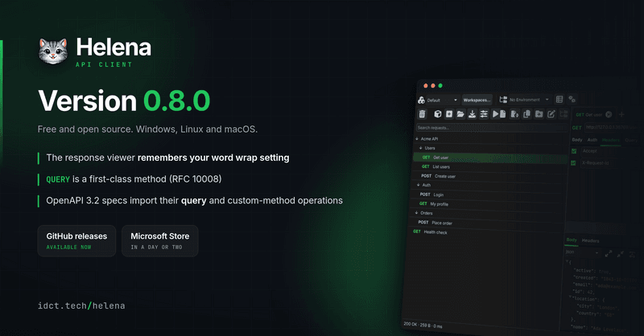Fold the "location" JSON object arrow
This screenshot has width=644, height=336.
coord(570,297)
